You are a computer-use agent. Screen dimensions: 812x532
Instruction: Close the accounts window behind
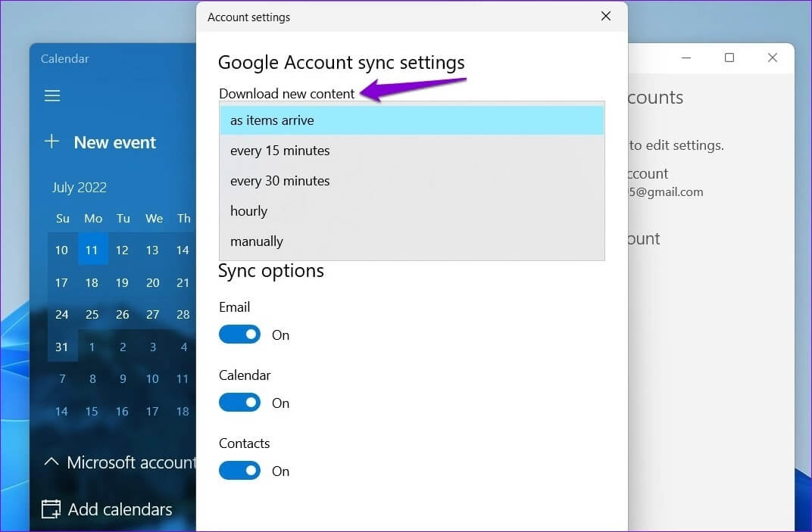(772, 58)
